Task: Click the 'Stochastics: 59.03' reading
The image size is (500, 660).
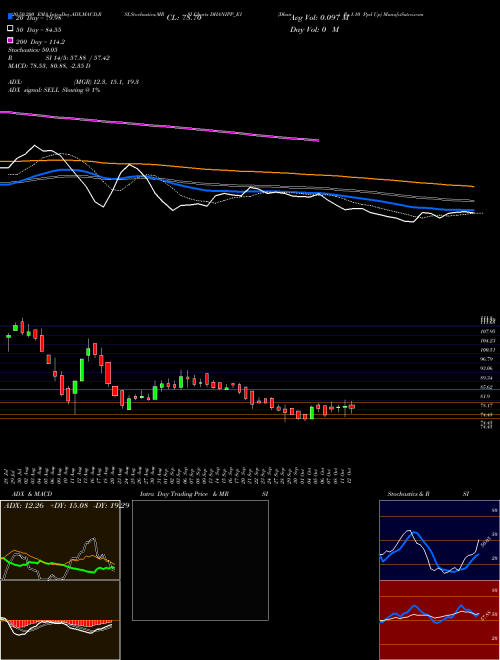Action: 33,50
